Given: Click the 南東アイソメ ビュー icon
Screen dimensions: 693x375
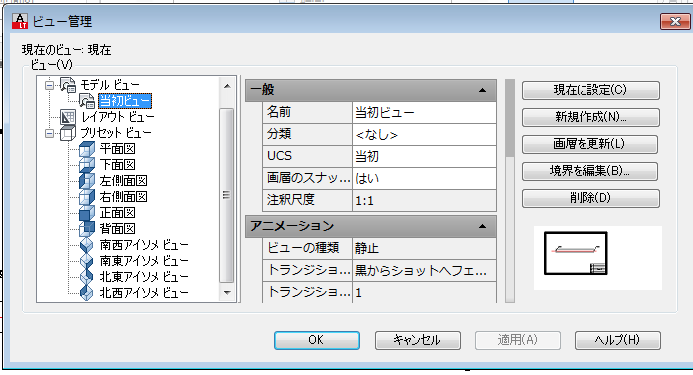Looking at the screenshot, I should 87,260.
